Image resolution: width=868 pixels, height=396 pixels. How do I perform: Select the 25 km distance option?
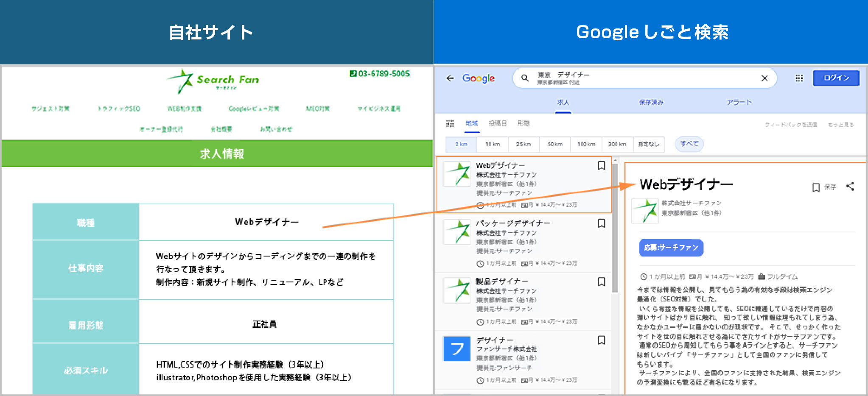(x=524, y=144)
